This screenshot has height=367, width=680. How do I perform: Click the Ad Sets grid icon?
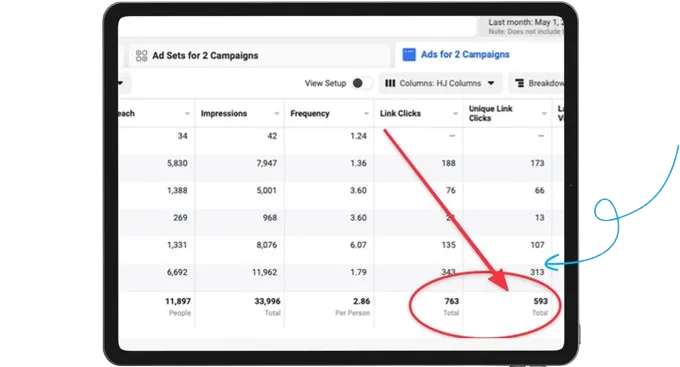pos(141,56)
